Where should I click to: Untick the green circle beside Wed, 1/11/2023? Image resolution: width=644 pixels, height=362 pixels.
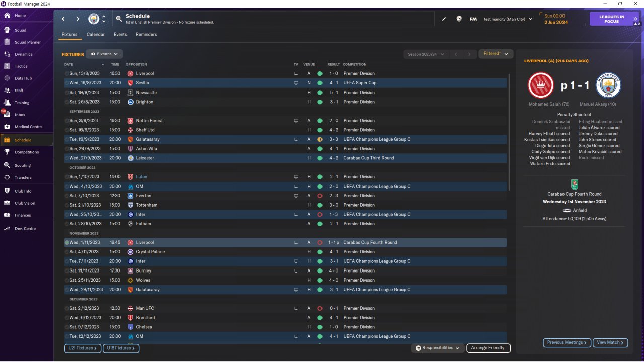pos(67,243)
